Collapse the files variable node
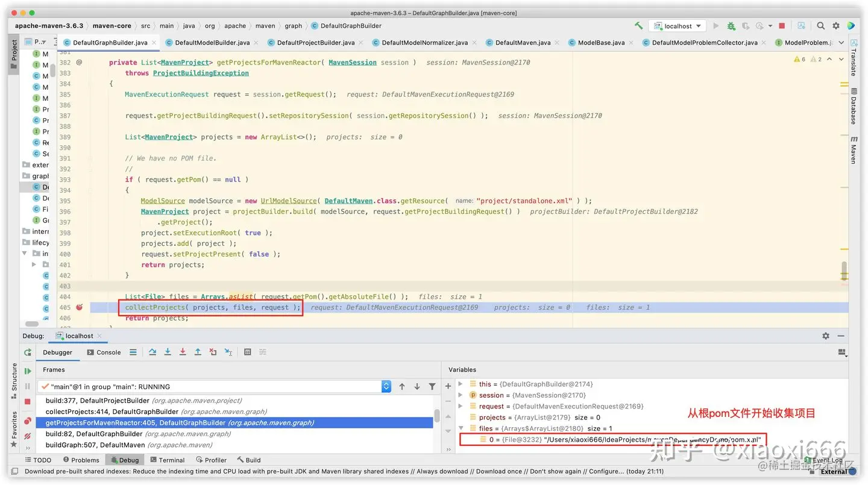The width and height of the screenshot is (868, 485). [461, 428]
